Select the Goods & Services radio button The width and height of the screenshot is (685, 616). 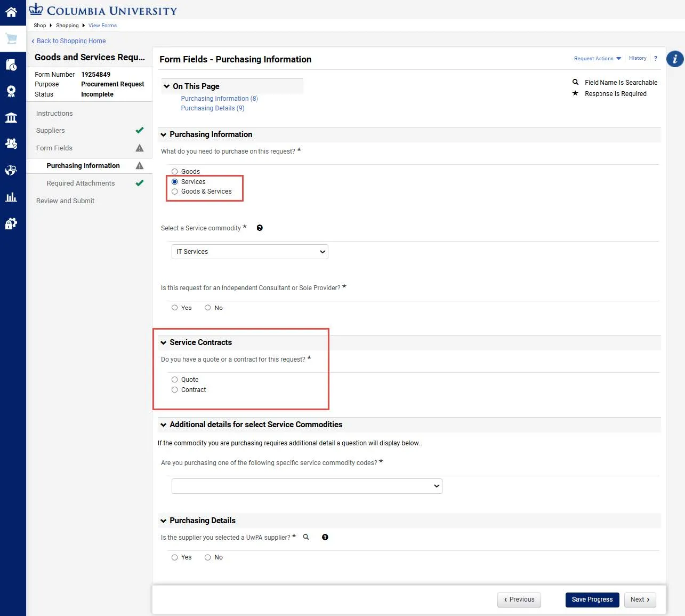pyautogui.click(x=174, y=191)
